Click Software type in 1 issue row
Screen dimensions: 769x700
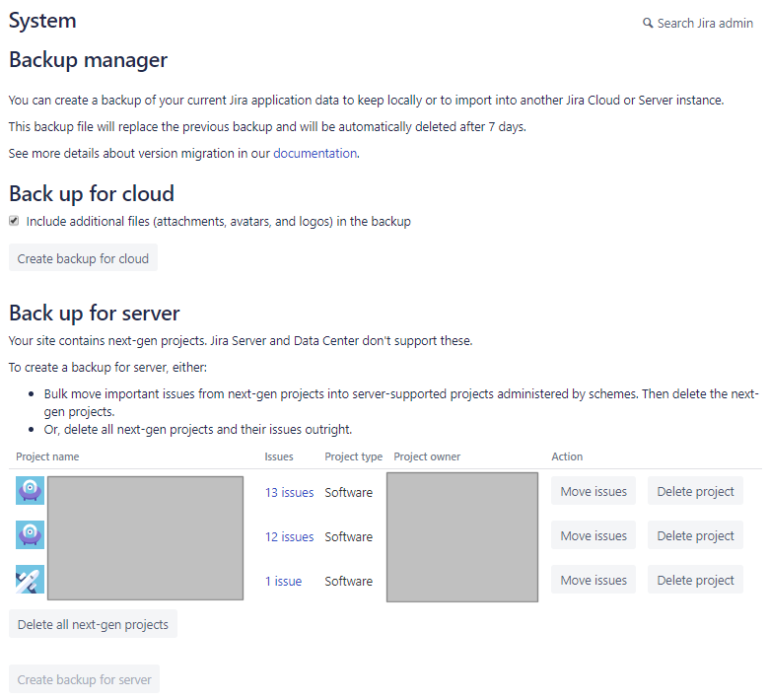click(349, 582)
